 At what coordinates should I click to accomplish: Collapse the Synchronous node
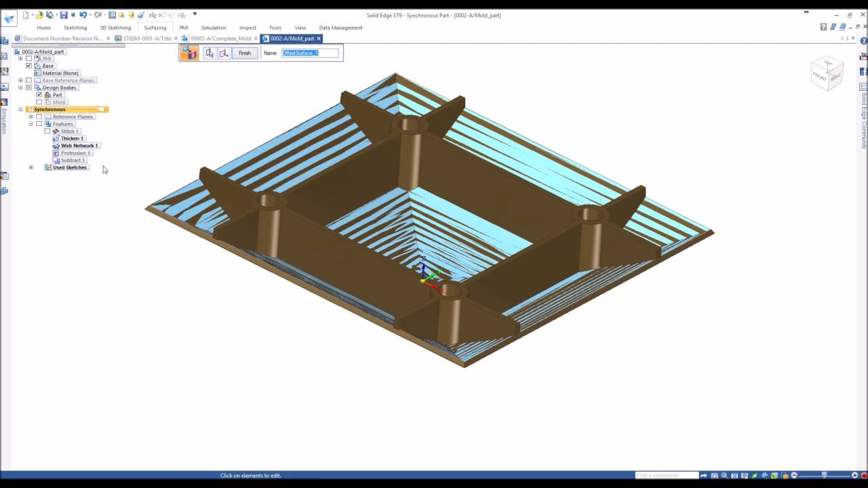[20, 109]
